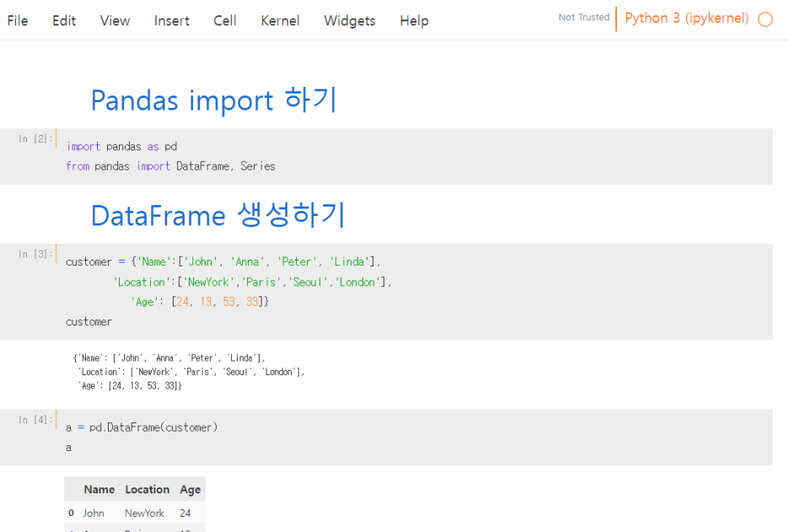Click the 'NewYork' cell in the DataFrame table

click(144, 513)
